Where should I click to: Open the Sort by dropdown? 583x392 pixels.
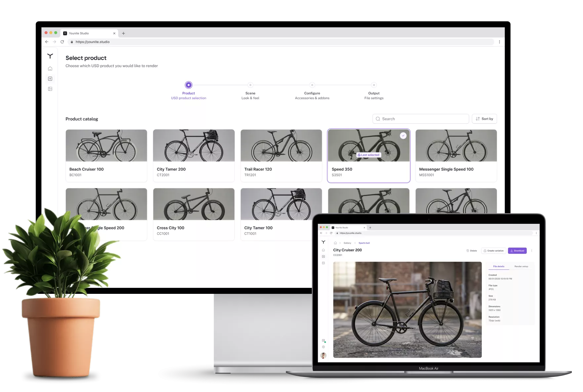pos(484,119)
